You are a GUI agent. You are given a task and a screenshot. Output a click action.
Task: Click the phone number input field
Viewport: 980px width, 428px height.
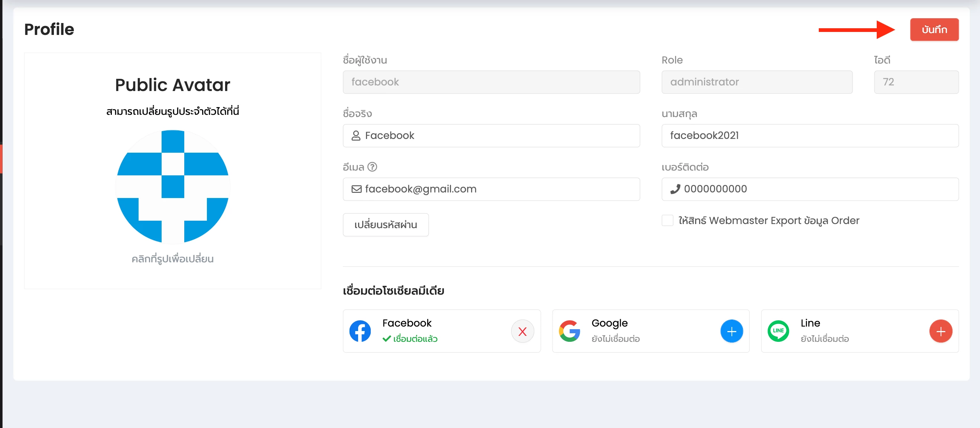(809, 189)
